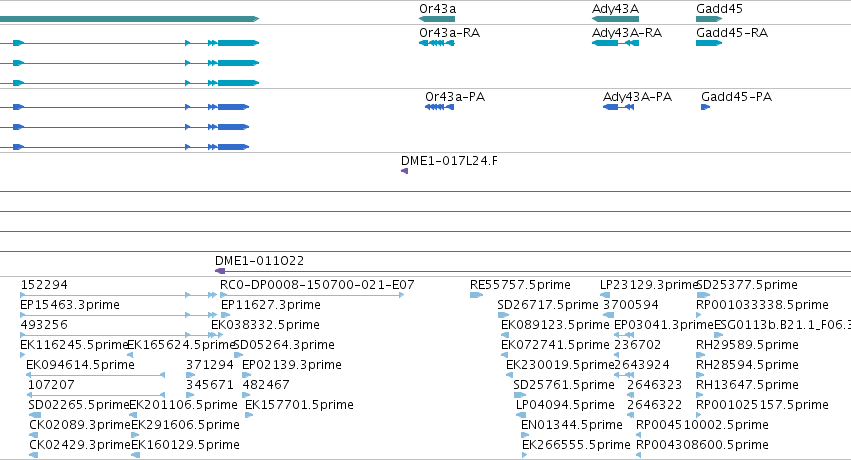Click the SD02265.5prime label

(x=79, y=405)
